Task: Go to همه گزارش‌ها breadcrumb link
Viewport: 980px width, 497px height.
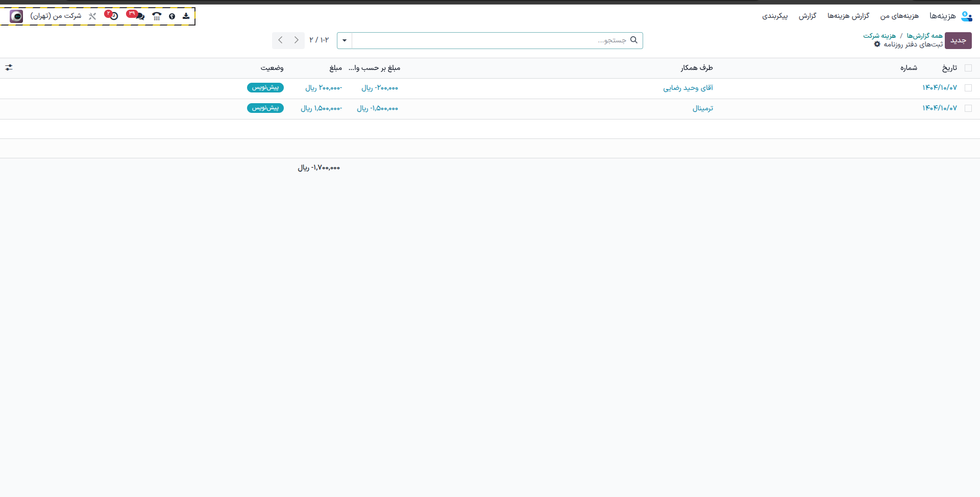Action: [924, 36]
